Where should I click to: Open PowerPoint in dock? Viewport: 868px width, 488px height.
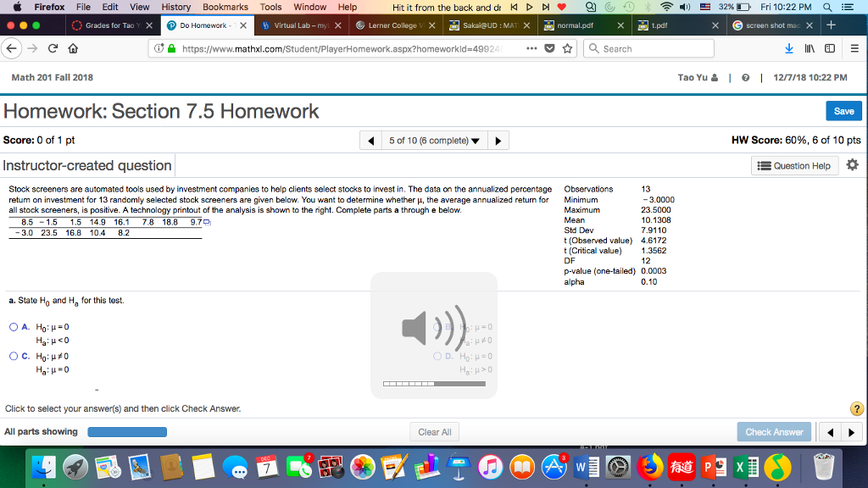click(714, 467)
